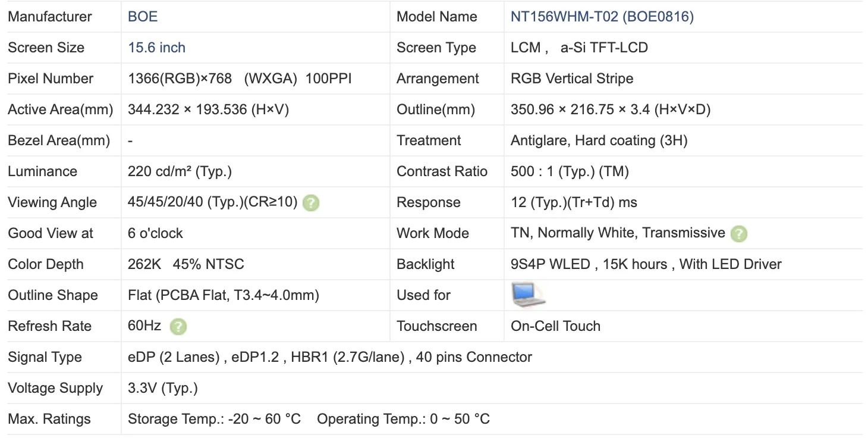The image size is (868, 438).
Task: Click the "Used for" row label
Action: (x=423, y=295)
